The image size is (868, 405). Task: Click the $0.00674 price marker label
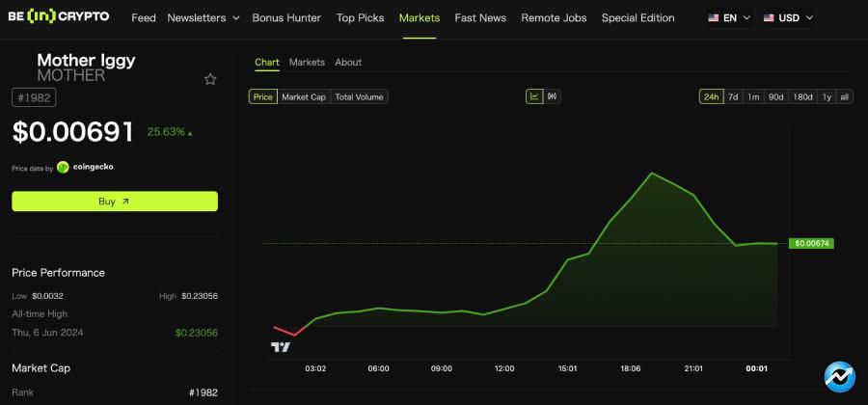[x=810, y=244]
